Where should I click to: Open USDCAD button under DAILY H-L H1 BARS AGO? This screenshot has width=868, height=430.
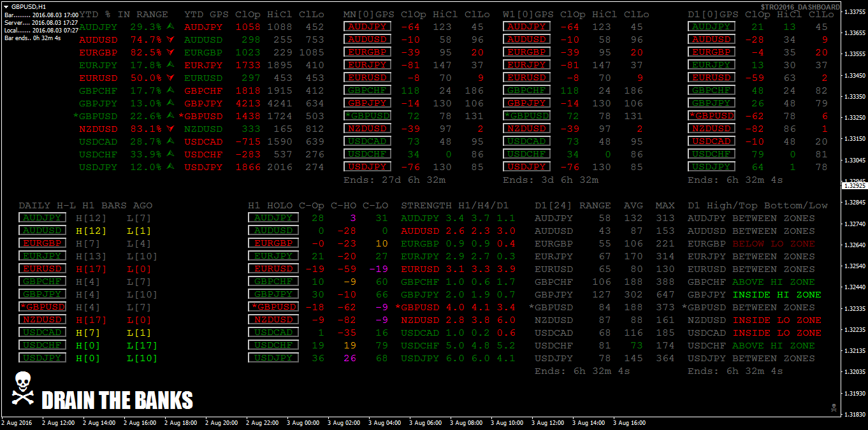42,333
